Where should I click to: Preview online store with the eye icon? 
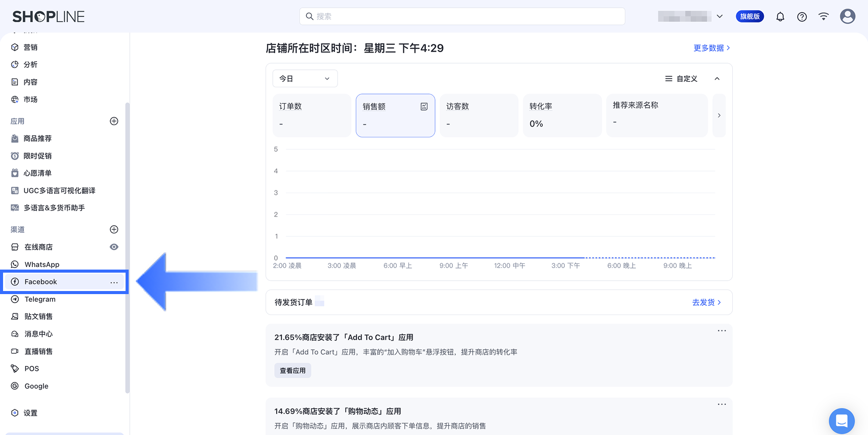(x=114, y=247)
